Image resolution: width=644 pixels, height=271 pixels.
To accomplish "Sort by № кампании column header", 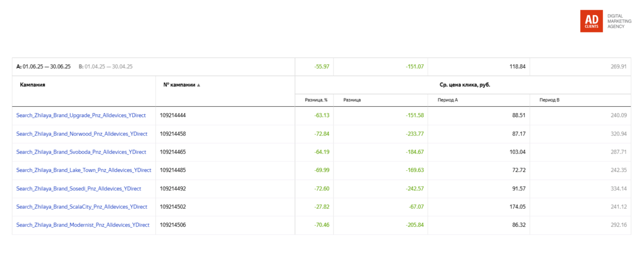I will click(179, 85).
